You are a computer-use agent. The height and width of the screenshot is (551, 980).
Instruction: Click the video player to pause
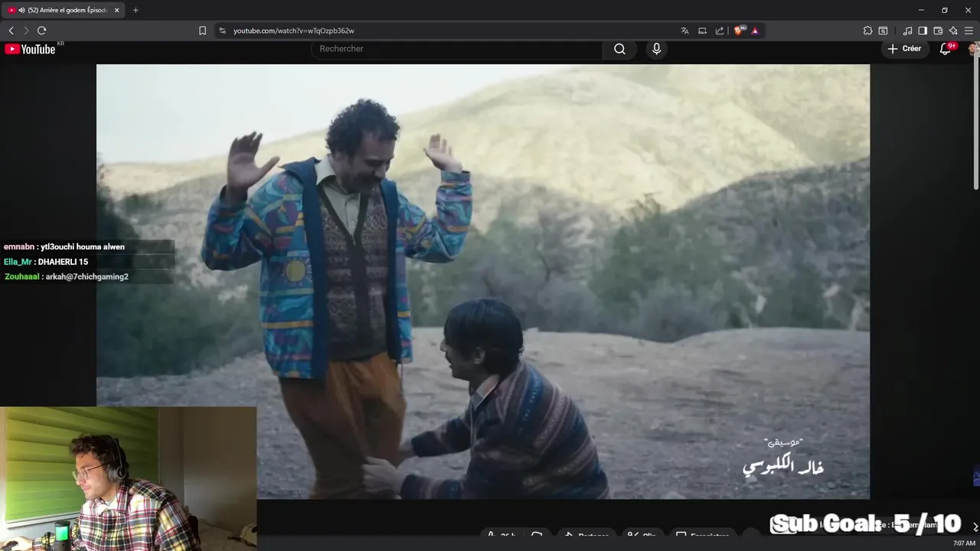coord(482,282)
